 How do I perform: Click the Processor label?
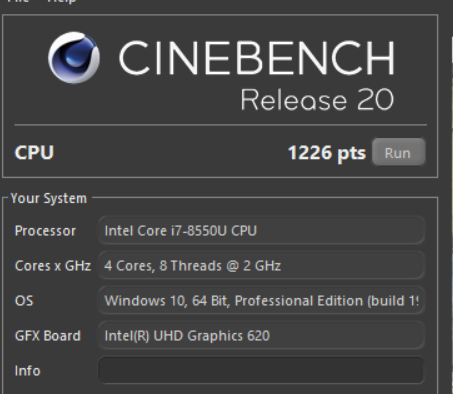click(45, 231)
